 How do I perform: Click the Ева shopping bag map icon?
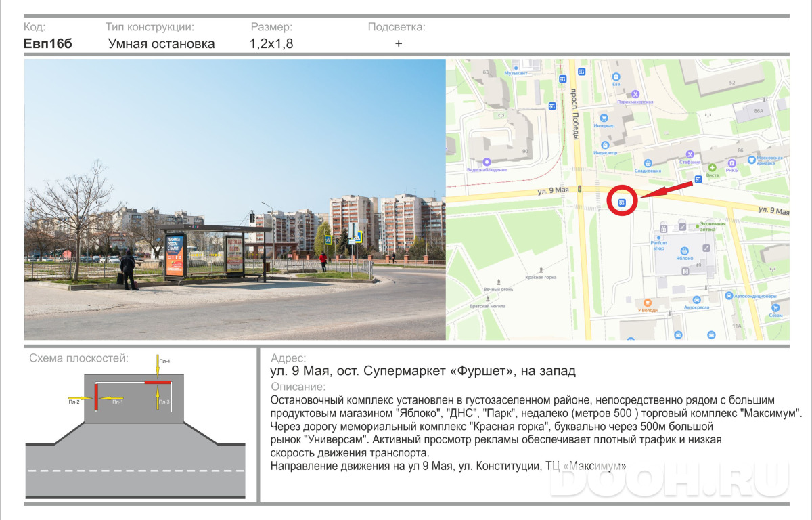[616, 77]
